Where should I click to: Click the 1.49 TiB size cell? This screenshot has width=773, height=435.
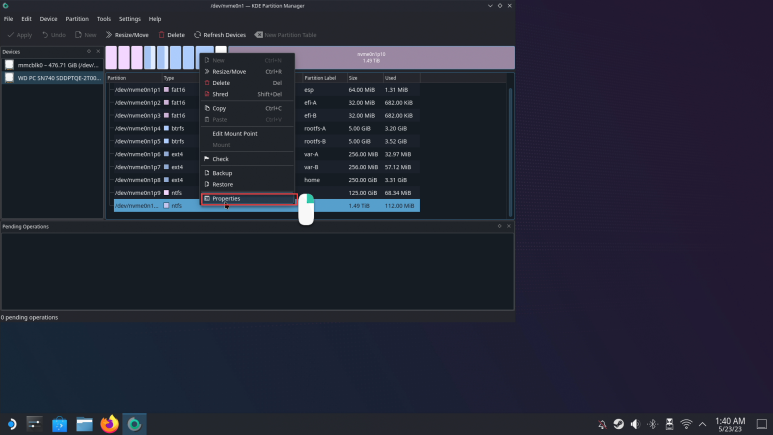[359, 206]
